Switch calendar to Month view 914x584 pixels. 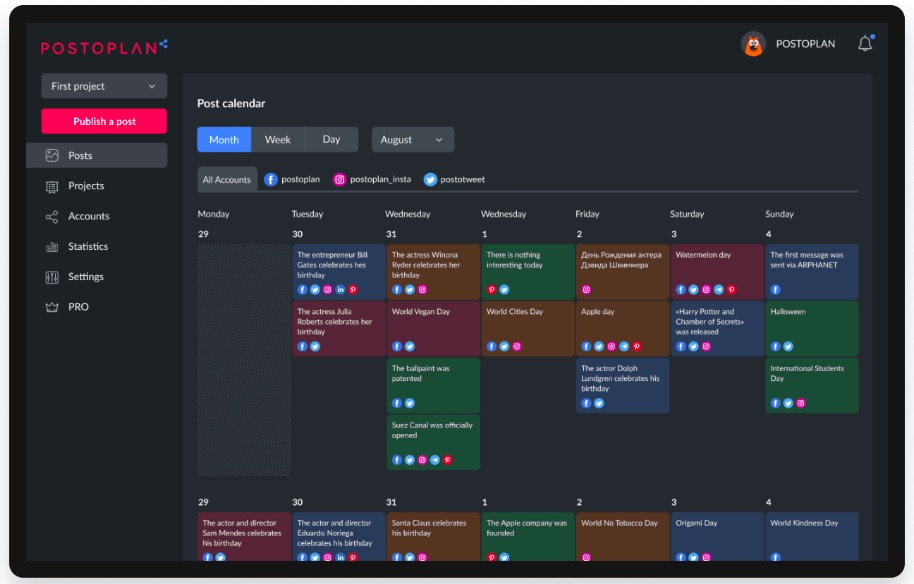pos(224,140)
